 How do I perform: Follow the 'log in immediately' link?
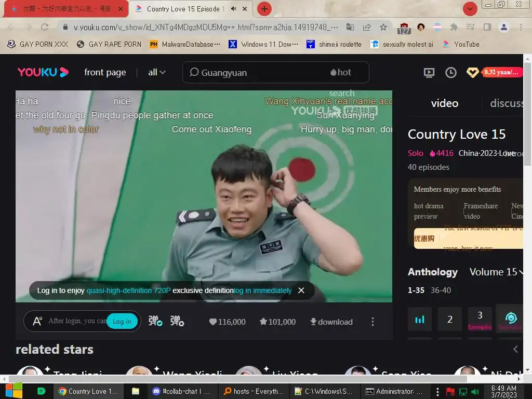pos(262,290)
